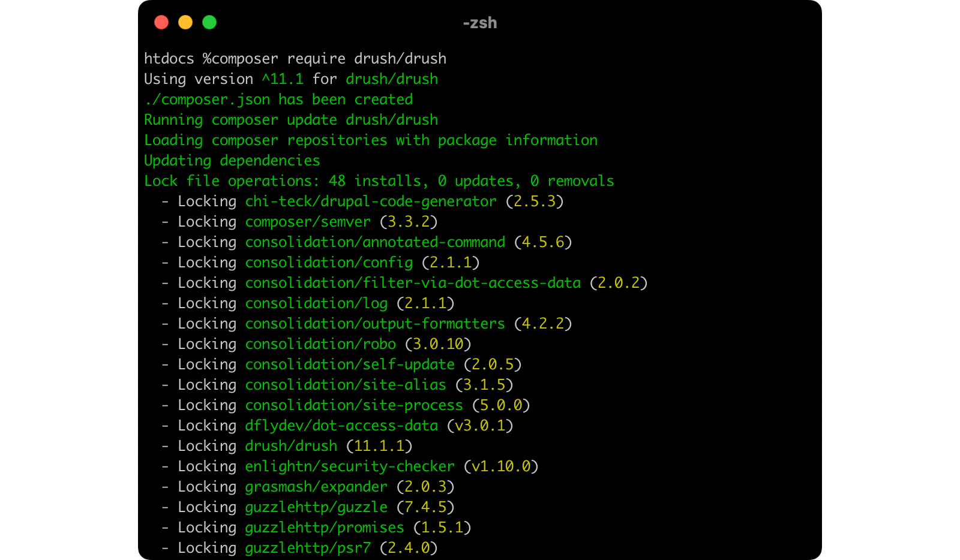Click version (4.2.2) of output-formatters
This screenshot has width=960, height=560.
[x=543, y=324]
